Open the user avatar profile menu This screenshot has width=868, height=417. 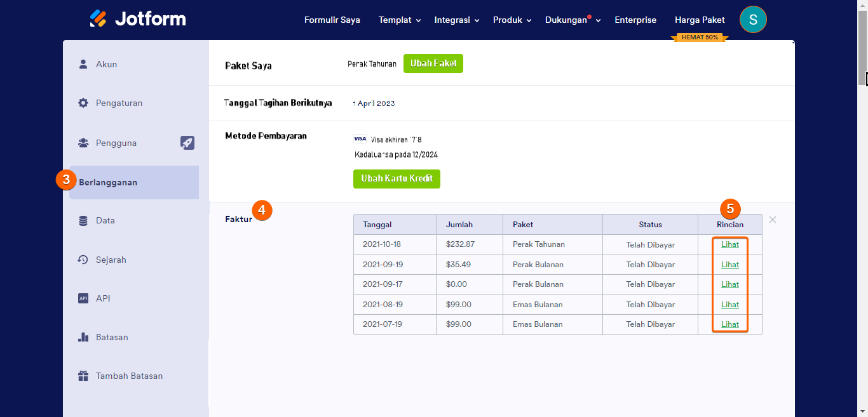click(x=753, y=20)
